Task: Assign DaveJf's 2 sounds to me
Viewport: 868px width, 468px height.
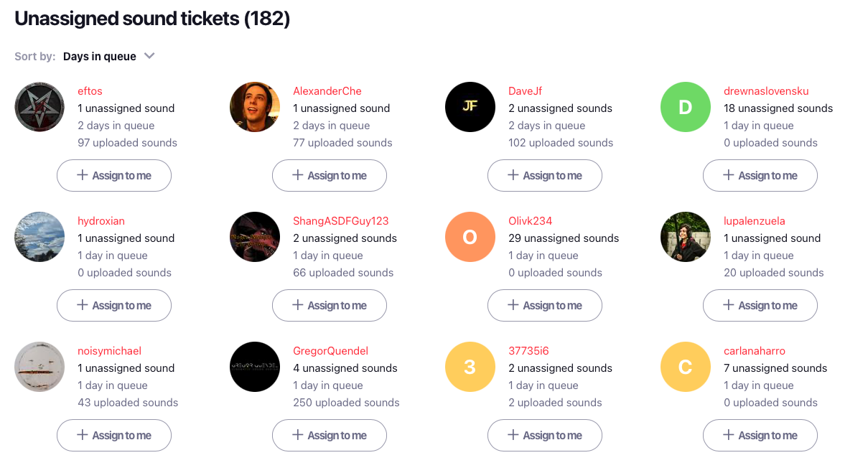Action: 545,176
